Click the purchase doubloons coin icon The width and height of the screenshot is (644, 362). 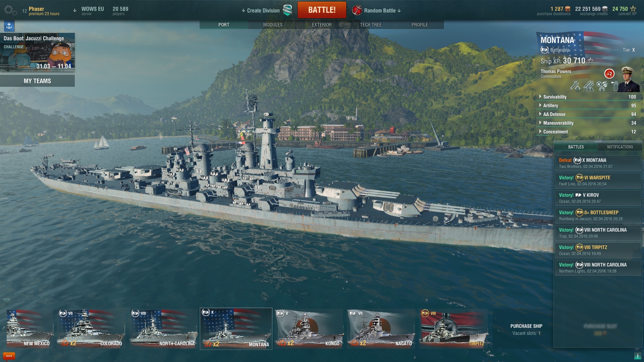click(568, 9)
